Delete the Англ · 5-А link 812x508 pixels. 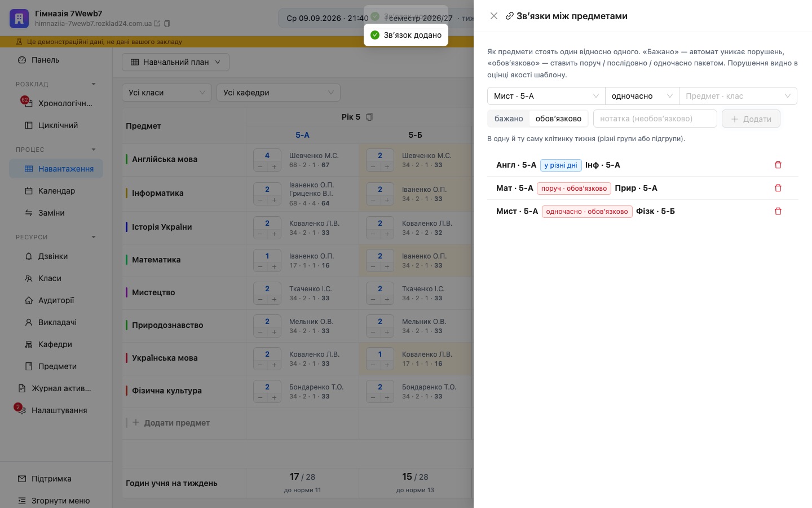click(x=778, y=165)
